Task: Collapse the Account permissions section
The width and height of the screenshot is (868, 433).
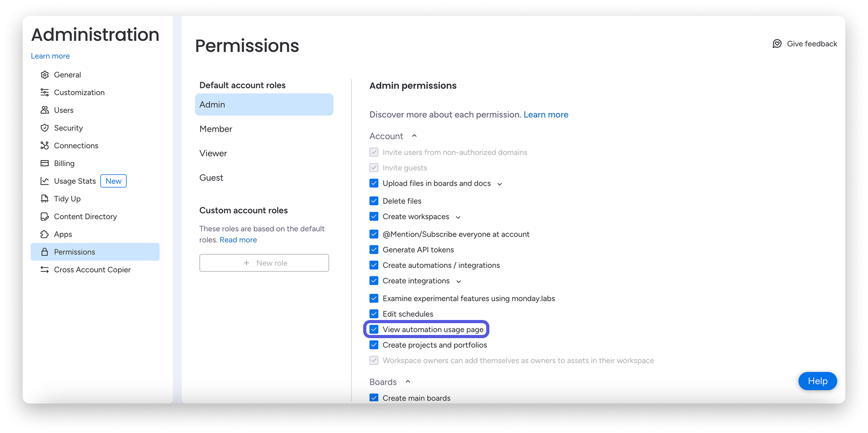Action: pos(414,136)
